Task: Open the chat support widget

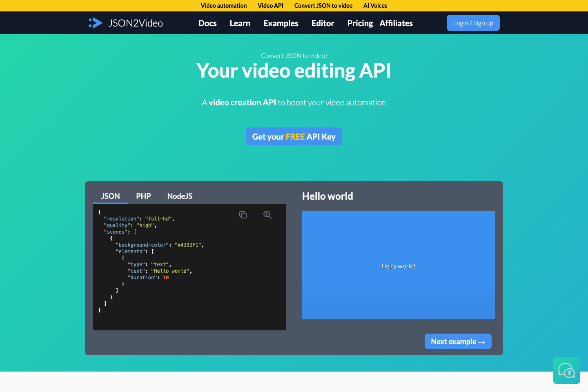Action: tap(566, 371)
